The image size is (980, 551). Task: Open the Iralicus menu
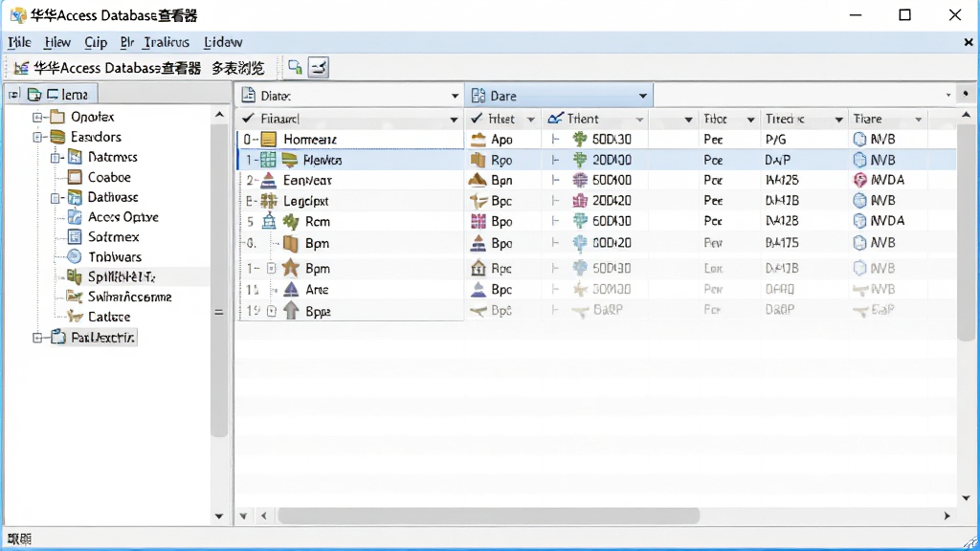[167, 42]
